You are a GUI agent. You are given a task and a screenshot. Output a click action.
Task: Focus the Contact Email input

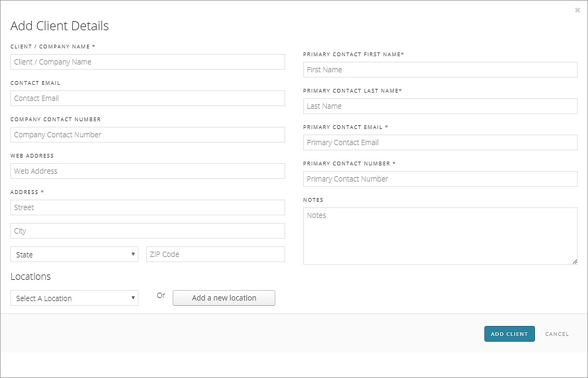pyautogui.click(x=147, y=98)
